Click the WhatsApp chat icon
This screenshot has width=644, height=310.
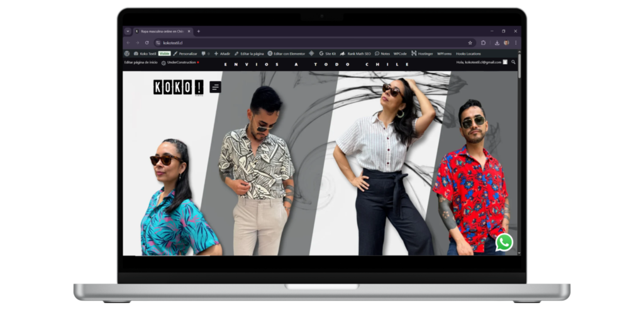504,242
